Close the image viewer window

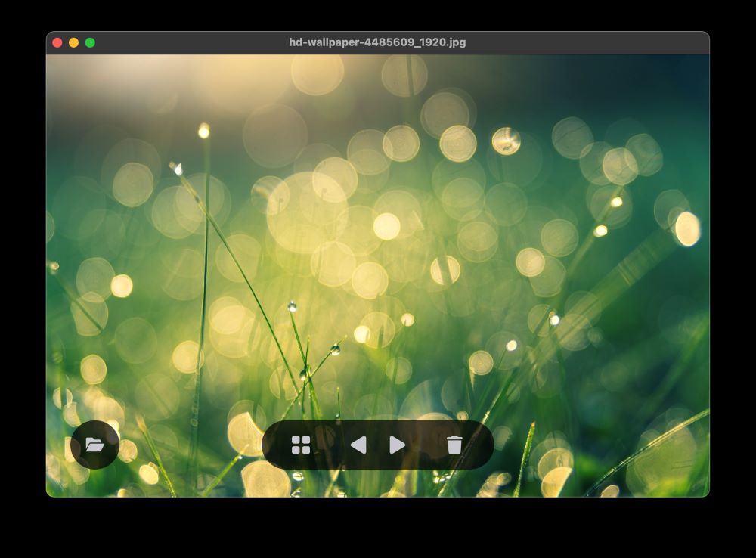(57, 42)
